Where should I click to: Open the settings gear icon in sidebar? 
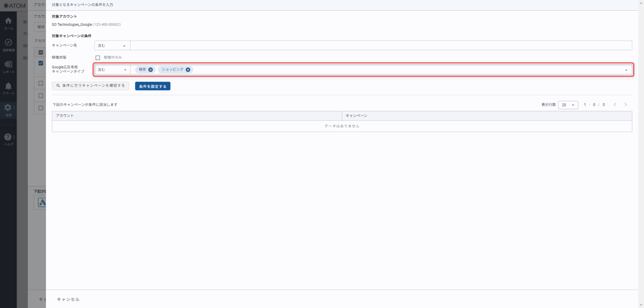(x=8, y=107)
